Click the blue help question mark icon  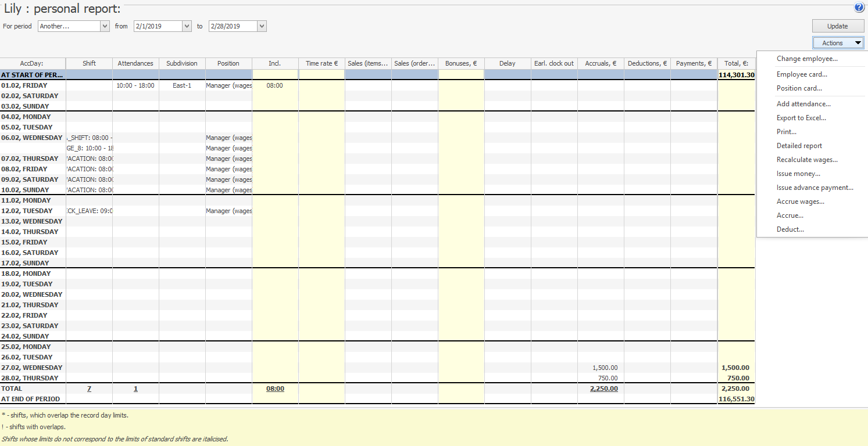click(859, 8)
